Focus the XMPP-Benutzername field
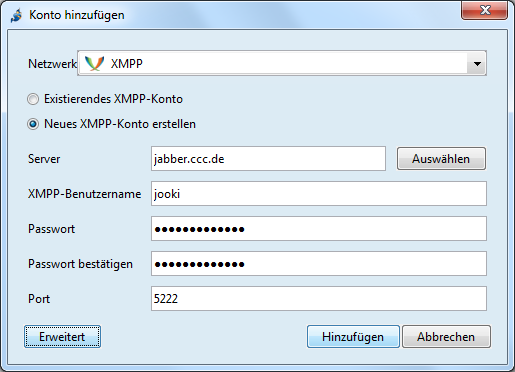 click(x=319, y=194)
